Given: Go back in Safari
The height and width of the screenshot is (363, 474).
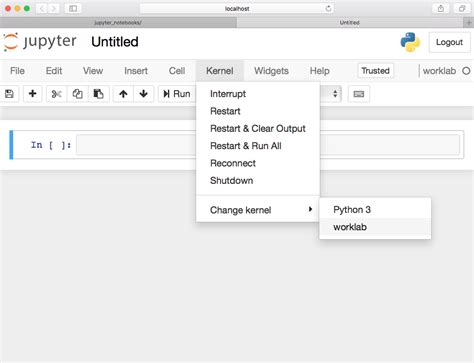Looking at the screenshot, I should [42, 9].
